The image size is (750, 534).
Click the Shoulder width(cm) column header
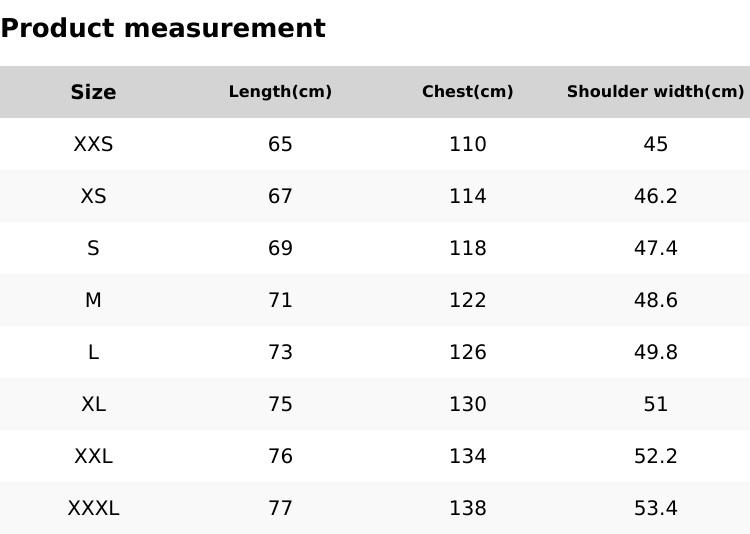tap(655, 92)
